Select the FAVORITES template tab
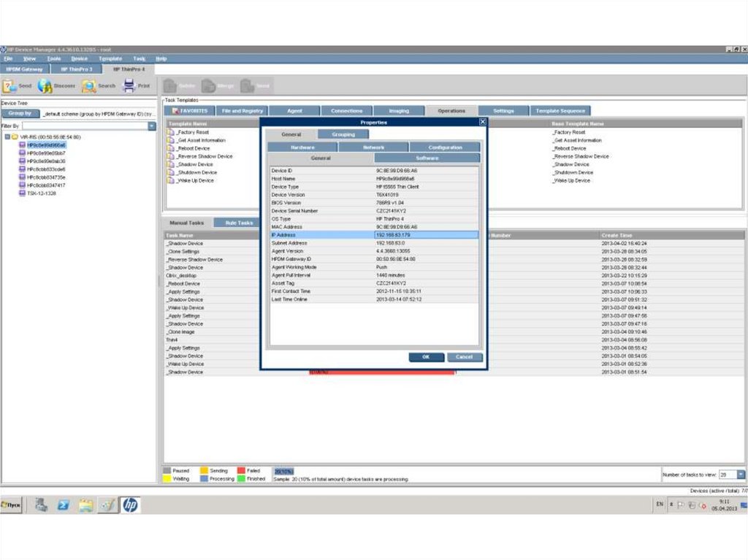Screen dimensions: 748x560 pos(190,111)
